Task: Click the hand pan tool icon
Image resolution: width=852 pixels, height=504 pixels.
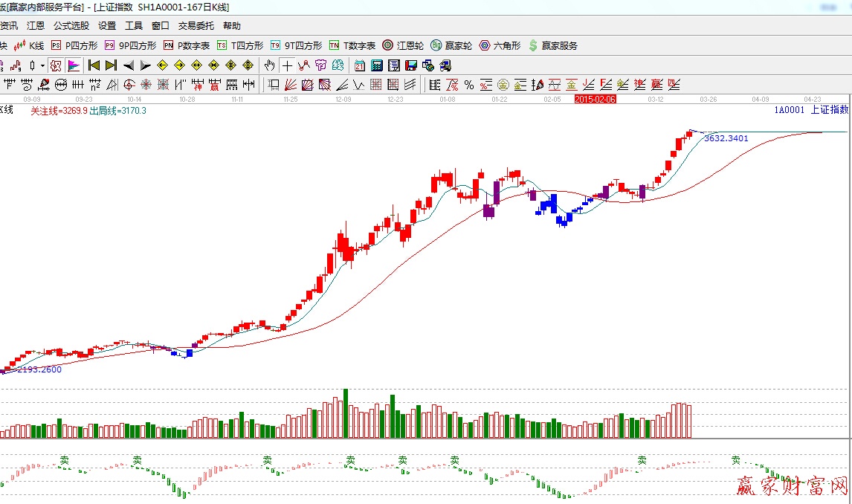Action: click(270, 65)
